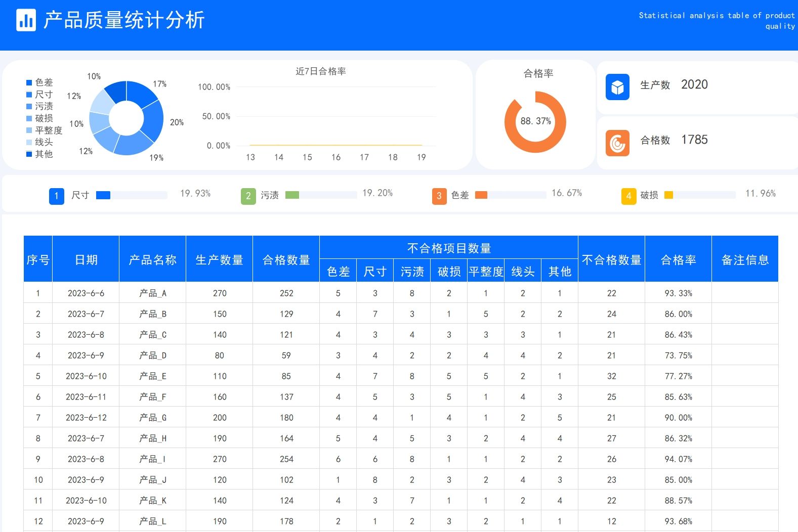This screenshot has height=532, width=798.
Task: Click the English subtitle text in header
Action: tap(717, 21)
